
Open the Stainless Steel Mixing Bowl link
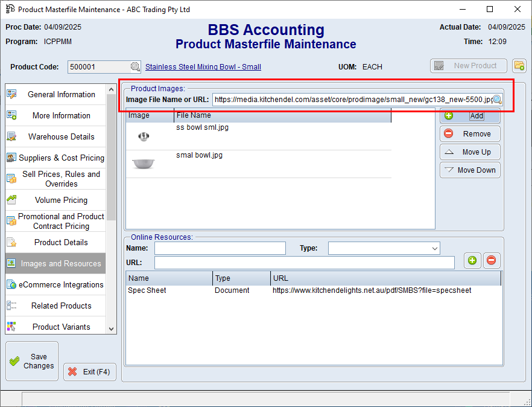(x=203, y=67)
